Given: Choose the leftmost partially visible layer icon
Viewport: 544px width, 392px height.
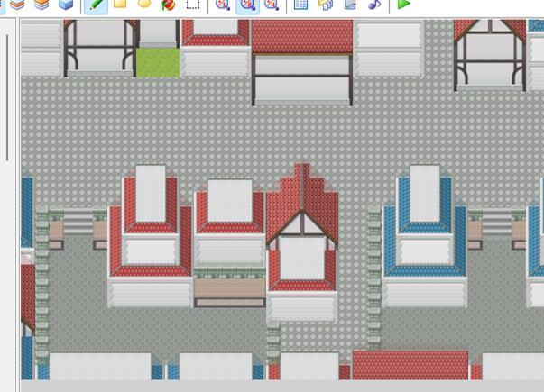Looking at the screenshot, I should point(17,5).
